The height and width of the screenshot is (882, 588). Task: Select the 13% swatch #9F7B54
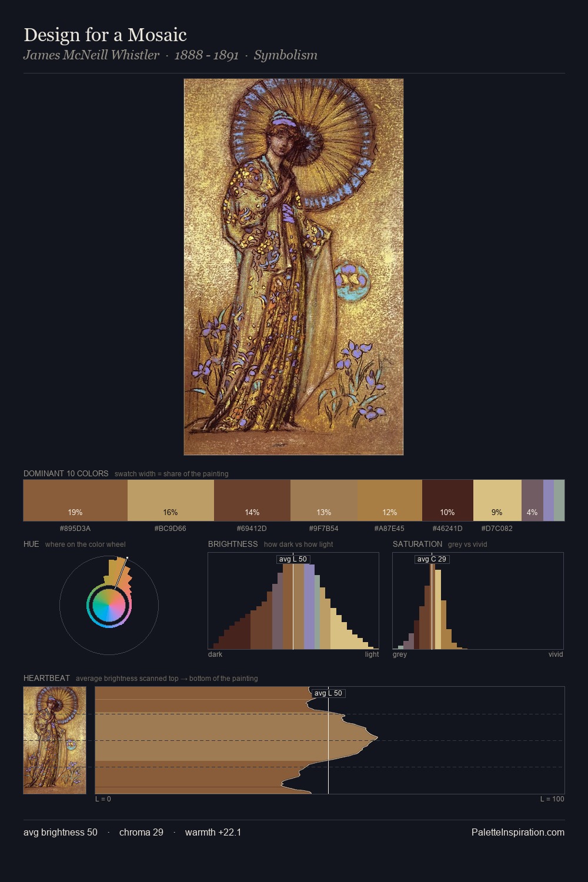(x=324, y=500)
